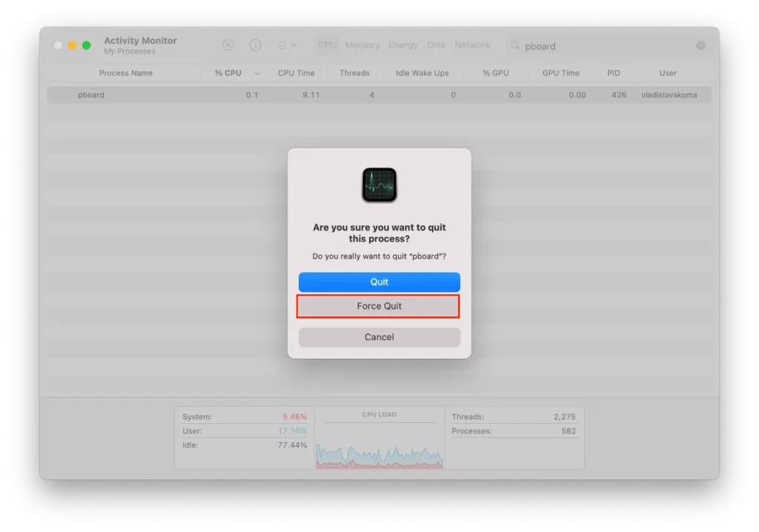Clear the pboard search text

point(700,45)
